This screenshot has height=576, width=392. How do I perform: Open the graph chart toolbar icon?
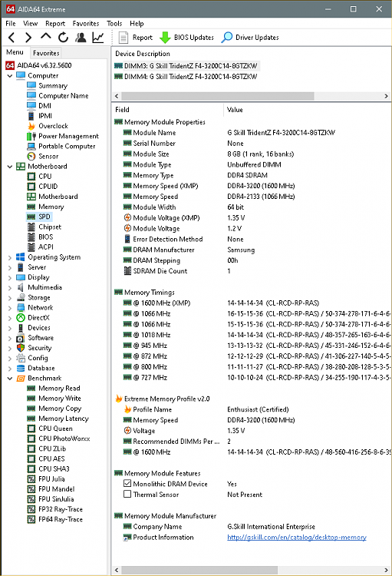pyautogui.click(x=98, y=38)
